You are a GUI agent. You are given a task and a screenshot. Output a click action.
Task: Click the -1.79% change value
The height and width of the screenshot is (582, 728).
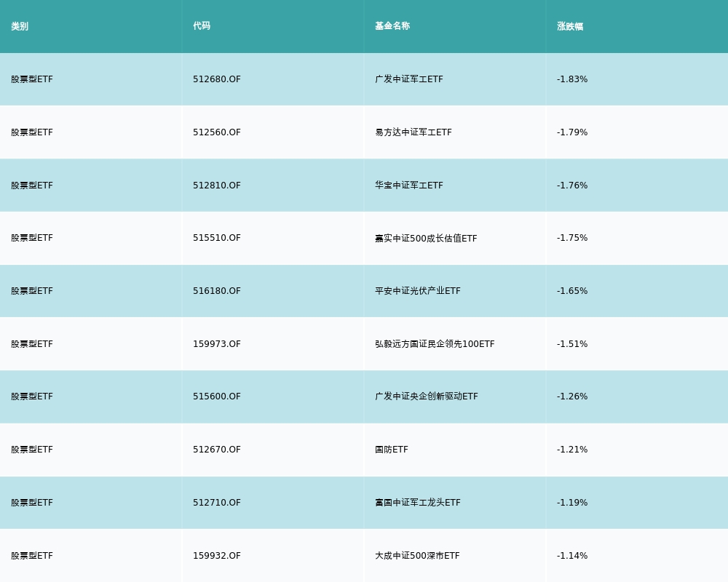(572, 132)
